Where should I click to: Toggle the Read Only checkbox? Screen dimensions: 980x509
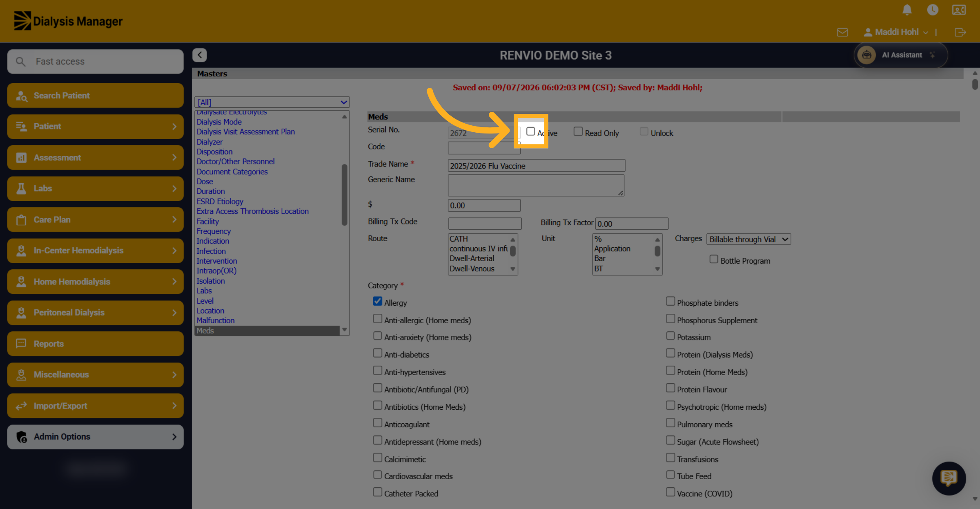(x=578, y=131)
